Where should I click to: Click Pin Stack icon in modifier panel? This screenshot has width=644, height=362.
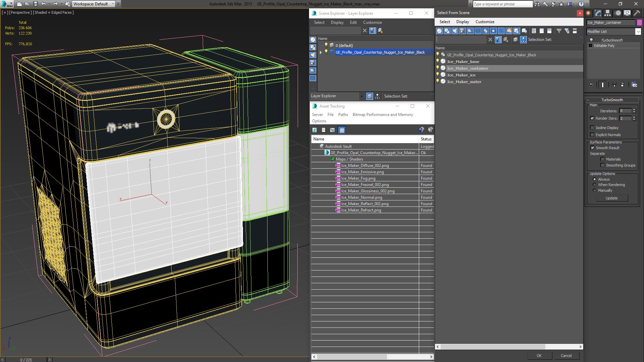point(591,85)
